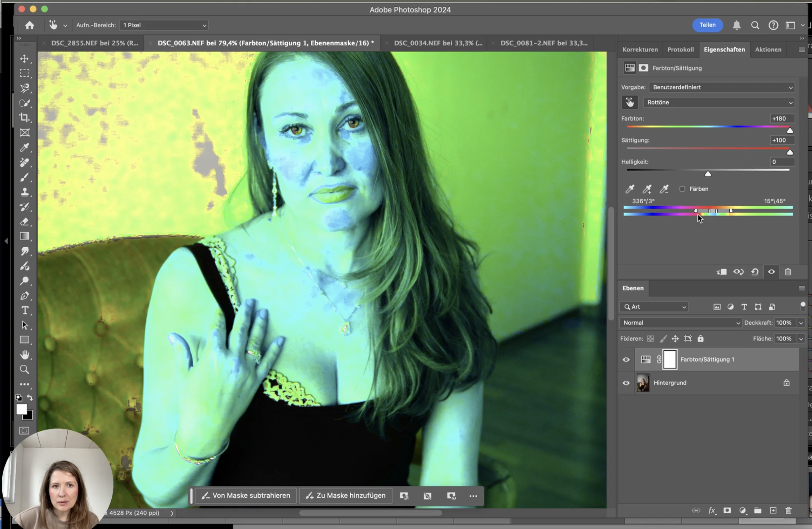812x529 pixels.
Task: Switch to the Protokoll tab
Action: [x=680, y=49]
